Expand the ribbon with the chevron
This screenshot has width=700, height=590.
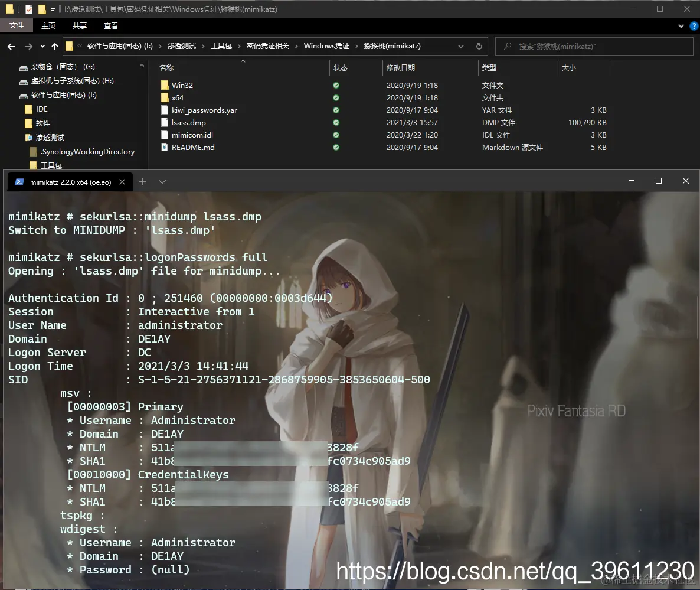681,26
